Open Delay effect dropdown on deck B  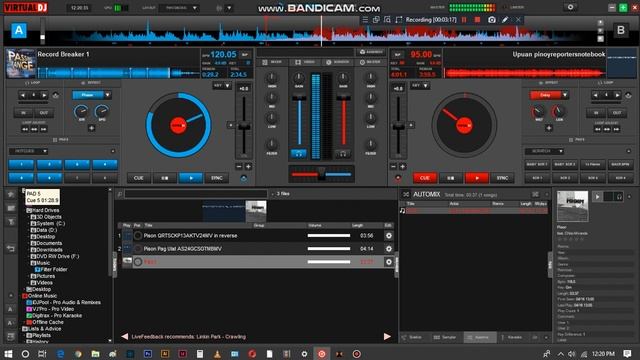pyautogui.click(x=565, y=95)
